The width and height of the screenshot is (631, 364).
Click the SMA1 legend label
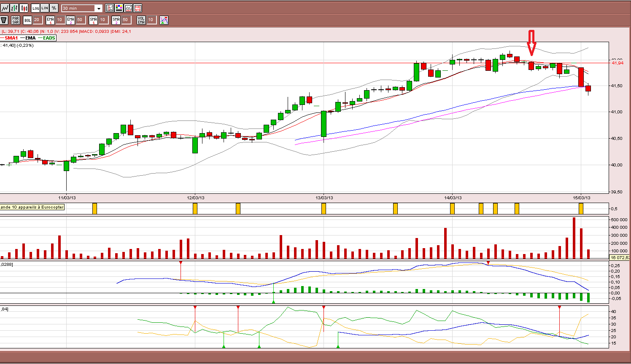(11, 38)
